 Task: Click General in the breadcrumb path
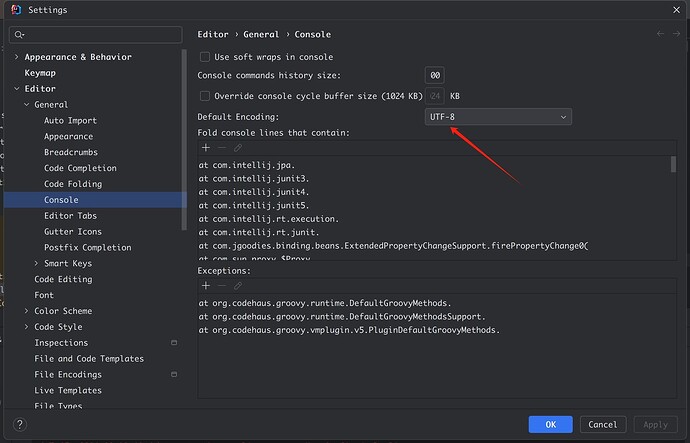tap(261, 34)
